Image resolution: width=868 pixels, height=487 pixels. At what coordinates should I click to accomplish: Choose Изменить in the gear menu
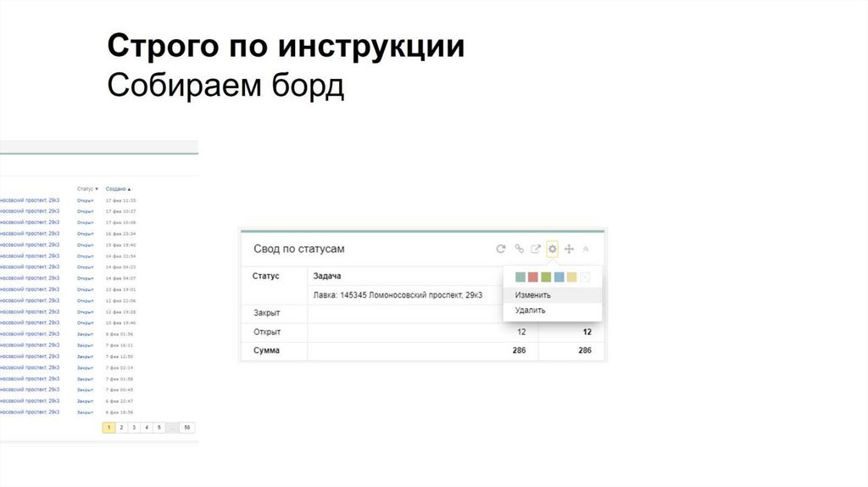coord(532,295)
